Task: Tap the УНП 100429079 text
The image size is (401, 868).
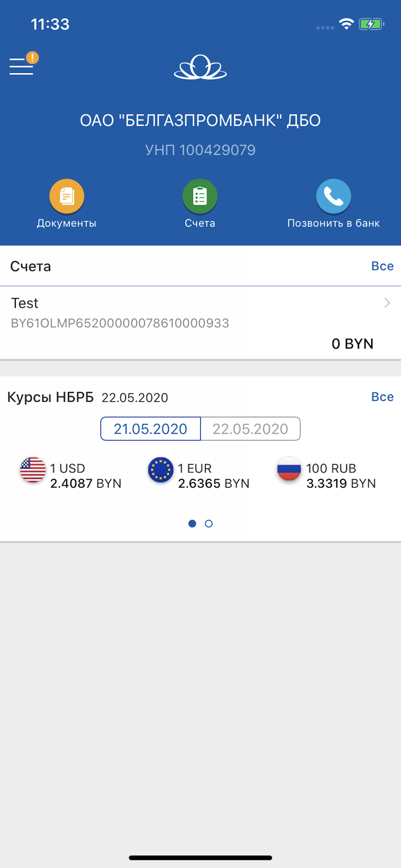Action: click(200, 150)
